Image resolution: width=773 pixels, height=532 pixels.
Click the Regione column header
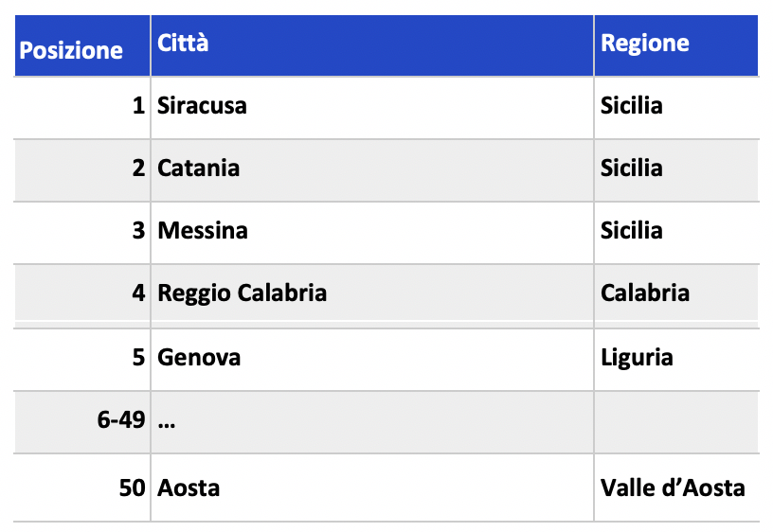click(x=645, y=44)
